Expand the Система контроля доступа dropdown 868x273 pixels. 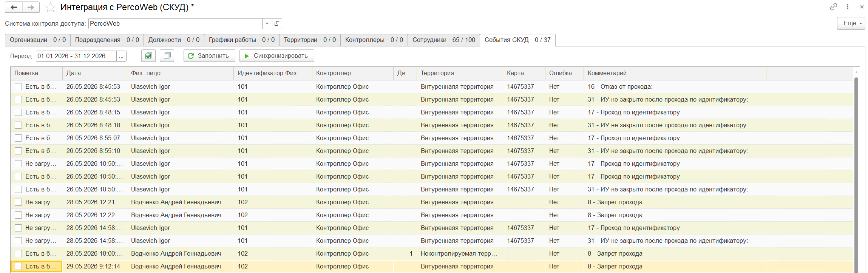[x=267, y=23]
